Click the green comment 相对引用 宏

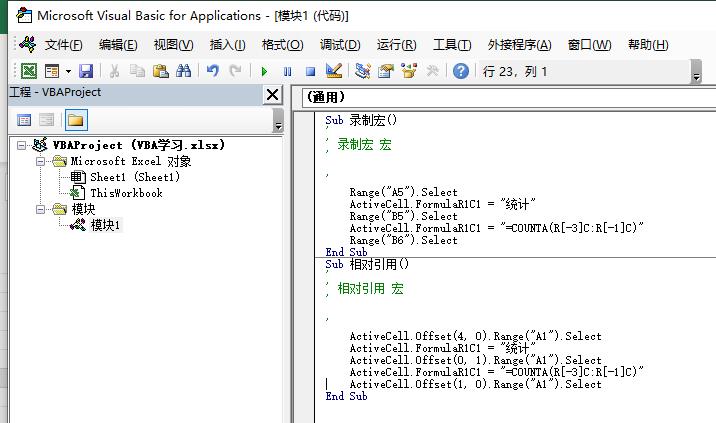[370, 288]
